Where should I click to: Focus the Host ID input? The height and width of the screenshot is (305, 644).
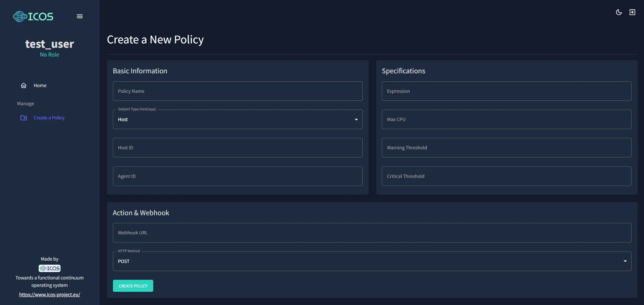pyautogui.click(x=238, y=148)
